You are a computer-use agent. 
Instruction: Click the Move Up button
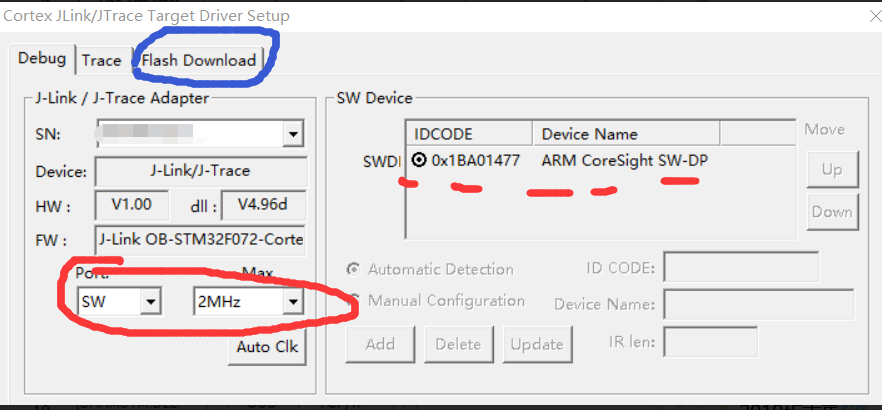(x=832, y=170)
